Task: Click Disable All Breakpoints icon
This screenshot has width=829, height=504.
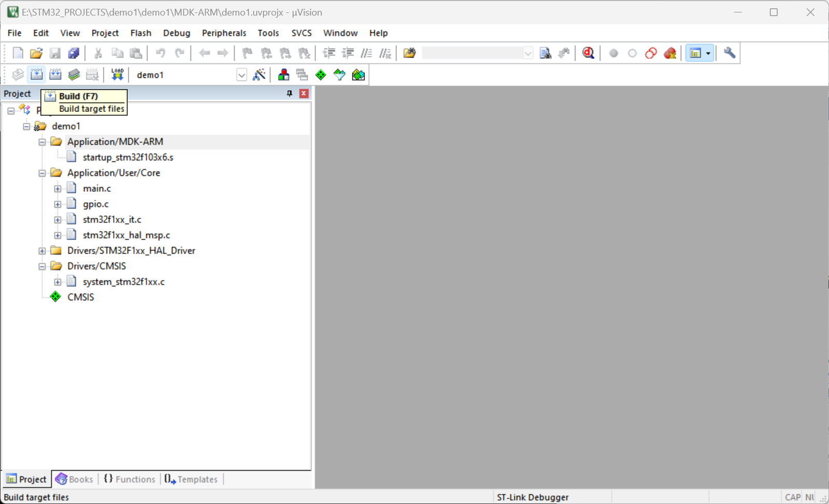Action: [651, 53]
